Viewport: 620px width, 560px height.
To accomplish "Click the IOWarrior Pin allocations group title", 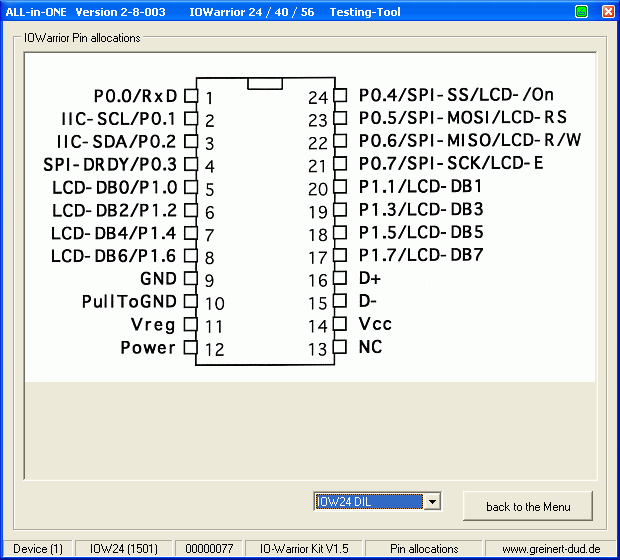I will coord(82,38).
